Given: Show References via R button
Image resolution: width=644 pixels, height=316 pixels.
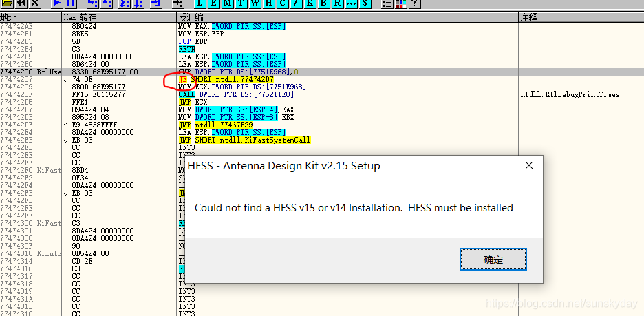Looking at the screenshot, I should (338, 3).
